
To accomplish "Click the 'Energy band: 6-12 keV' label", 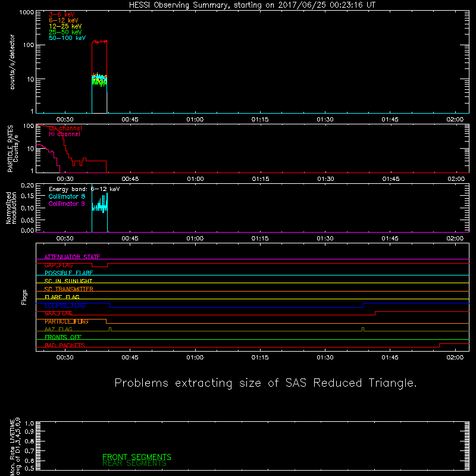I will (84, 189).
